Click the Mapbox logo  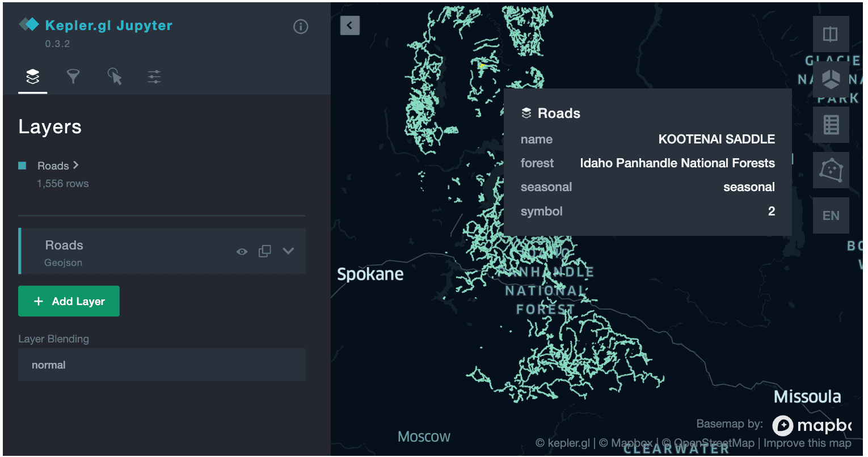812,425
